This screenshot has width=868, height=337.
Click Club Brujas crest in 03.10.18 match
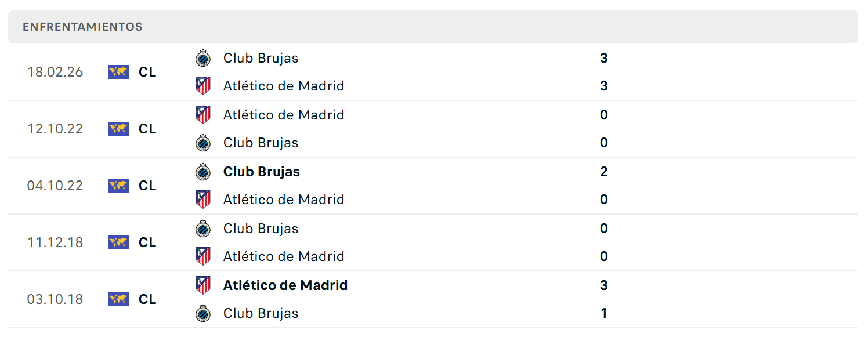point(202,313)
